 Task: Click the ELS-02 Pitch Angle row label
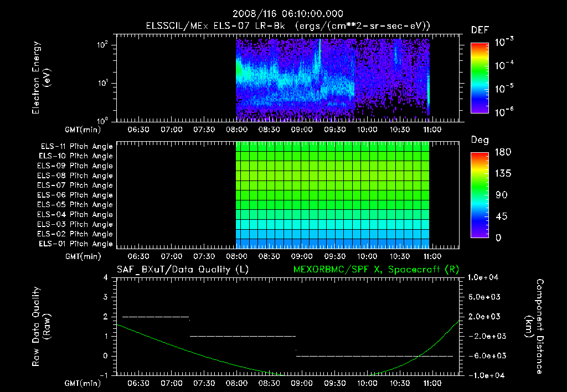pyautogui.click(x=75, y=234)
